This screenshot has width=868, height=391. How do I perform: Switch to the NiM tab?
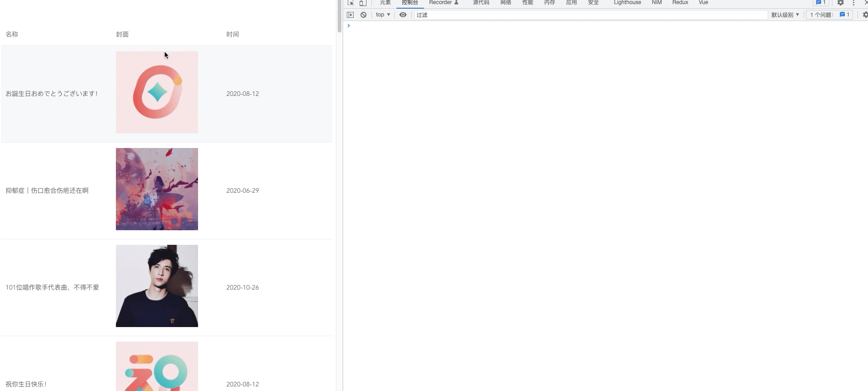click(657, 3)
